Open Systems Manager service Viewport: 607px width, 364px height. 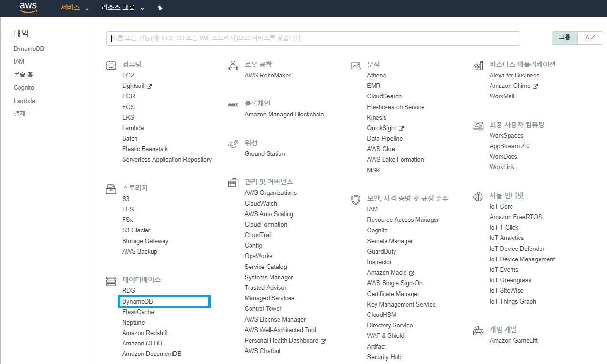coord(269,278)
